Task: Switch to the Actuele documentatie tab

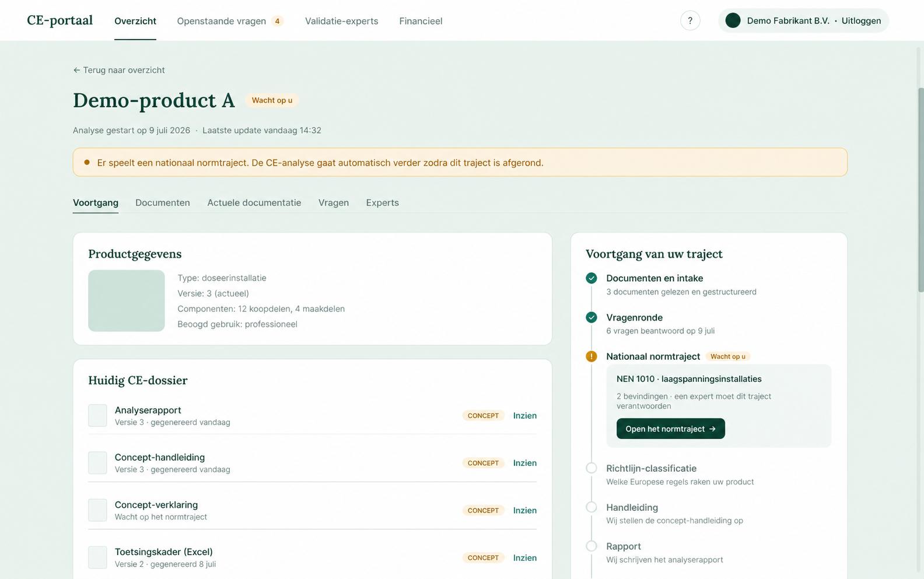Action: pyautogui.click(x=254, y=203)
